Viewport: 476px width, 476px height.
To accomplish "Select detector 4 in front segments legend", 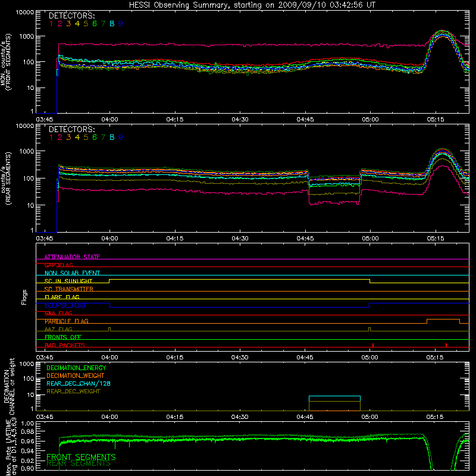I will pyautogui.click(x=77, y=24).
